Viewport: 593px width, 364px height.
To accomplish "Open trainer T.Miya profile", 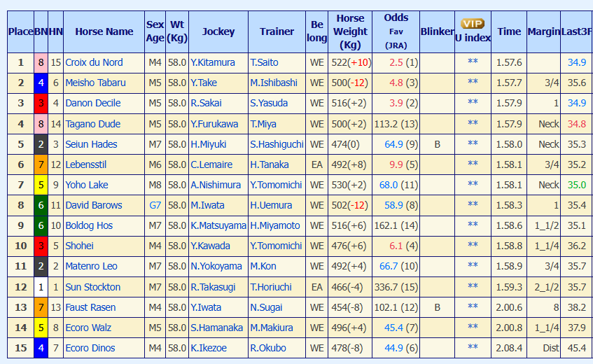I will click(263, 124).
